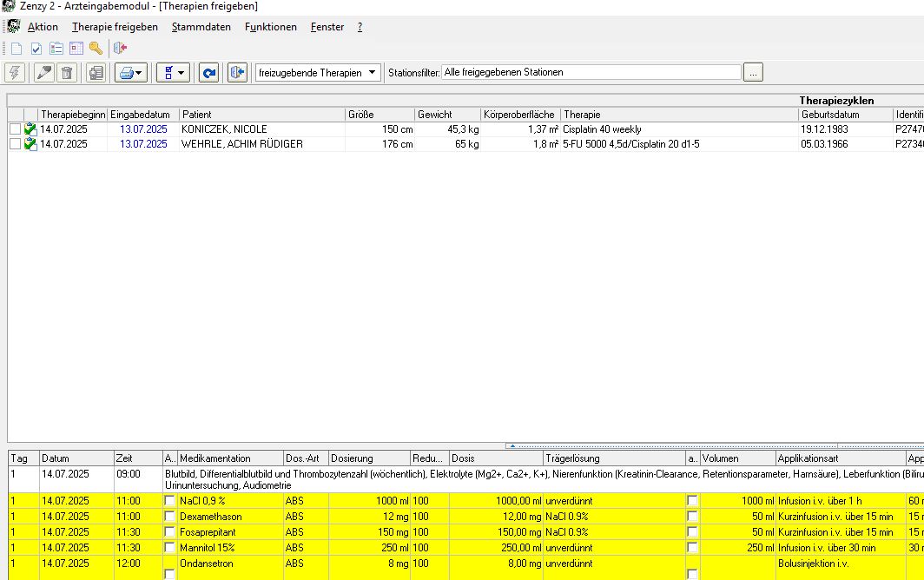The height and width of the screenshot is (580, 924).
Task: Open the Funktionen menu
Action: (270, 27)
